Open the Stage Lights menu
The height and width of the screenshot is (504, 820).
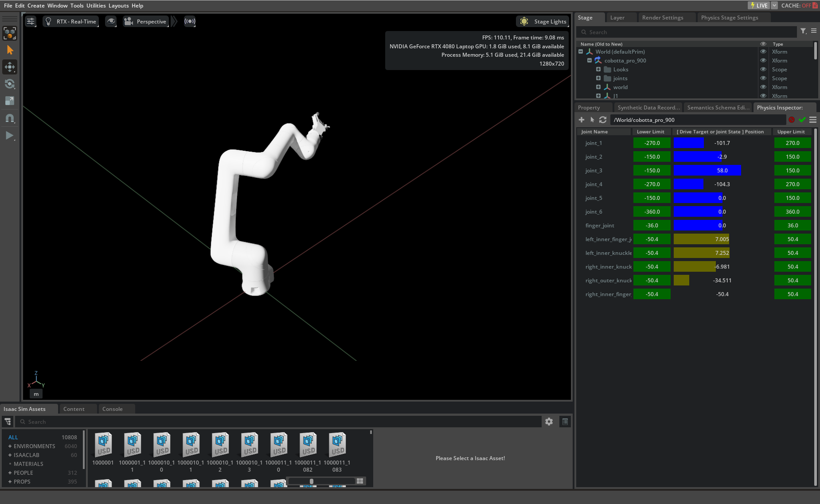coord(543,21)
